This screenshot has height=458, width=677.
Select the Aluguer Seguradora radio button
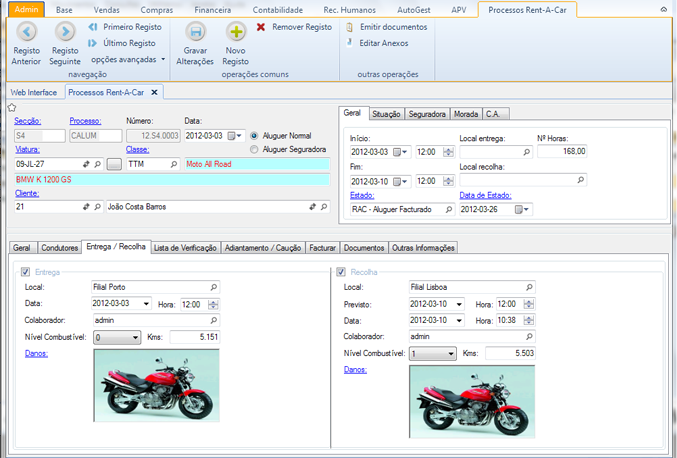tap(255, 149)
